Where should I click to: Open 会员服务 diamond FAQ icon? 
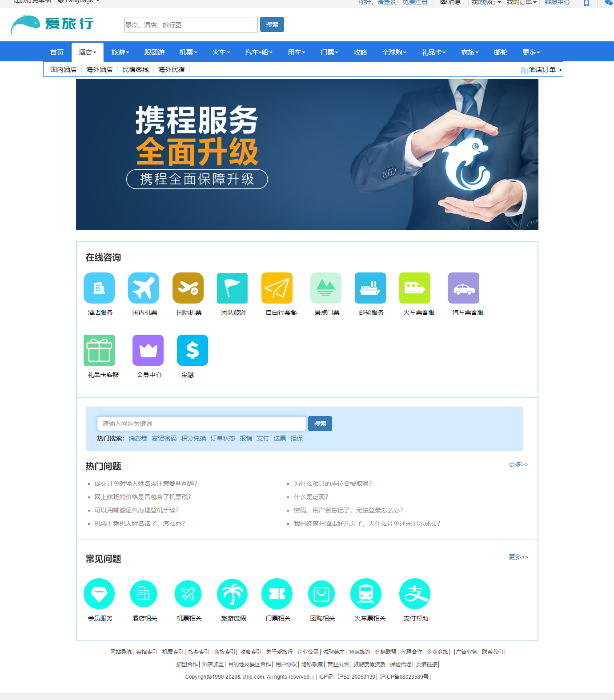[99, 594]
